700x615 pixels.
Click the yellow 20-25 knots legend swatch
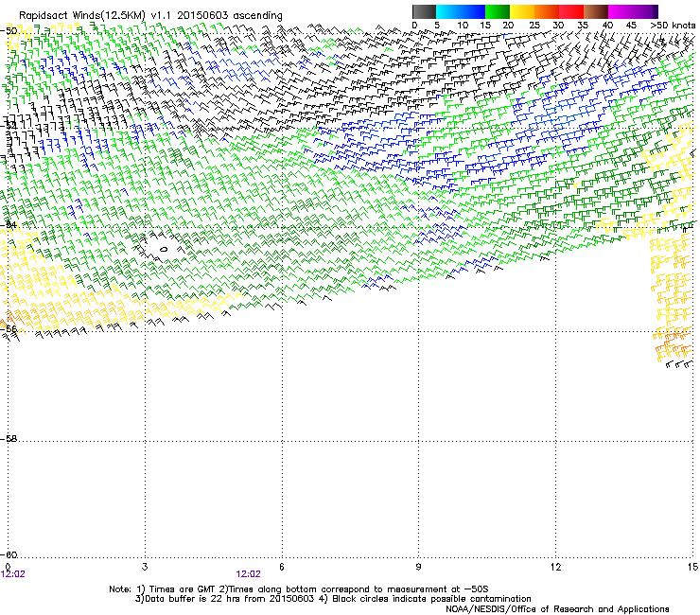522,11
